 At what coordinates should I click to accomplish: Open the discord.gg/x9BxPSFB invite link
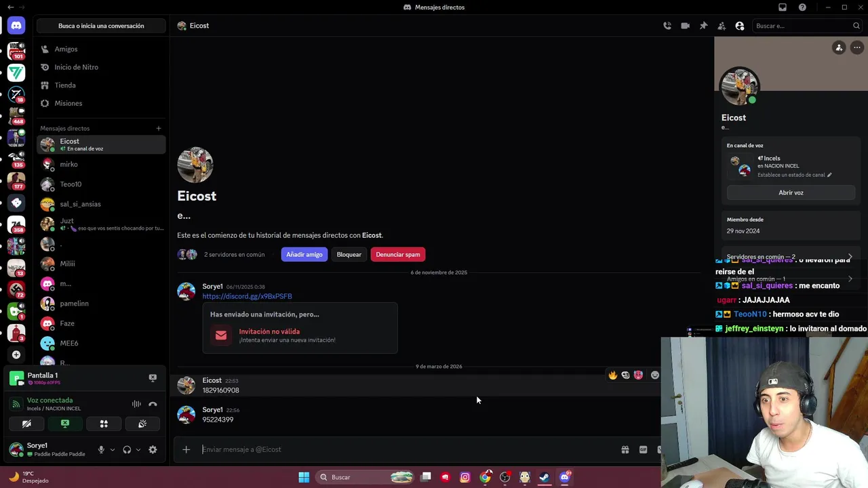(247, 296)
